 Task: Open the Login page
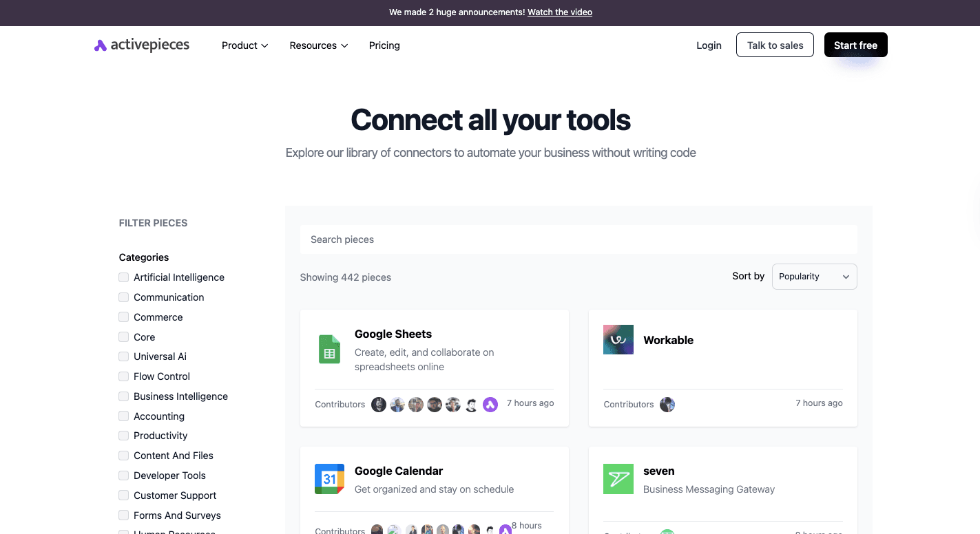[x=709, y=45]
